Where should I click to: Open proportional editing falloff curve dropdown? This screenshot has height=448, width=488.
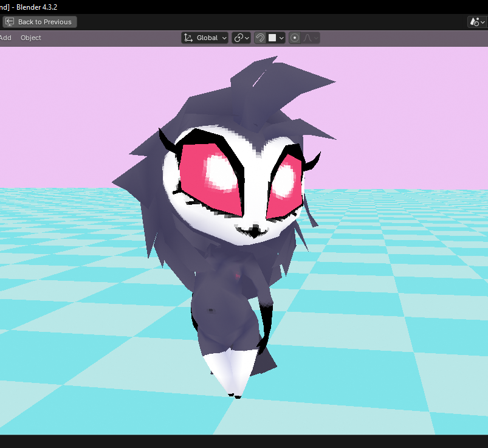(x=311, y=38)
